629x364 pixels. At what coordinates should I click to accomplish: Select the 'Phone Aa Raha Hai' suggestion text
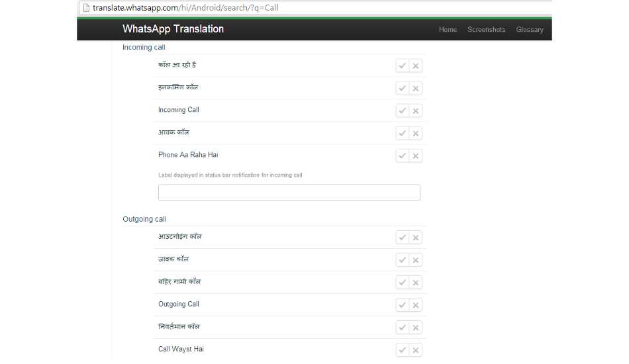coord(188,155)
